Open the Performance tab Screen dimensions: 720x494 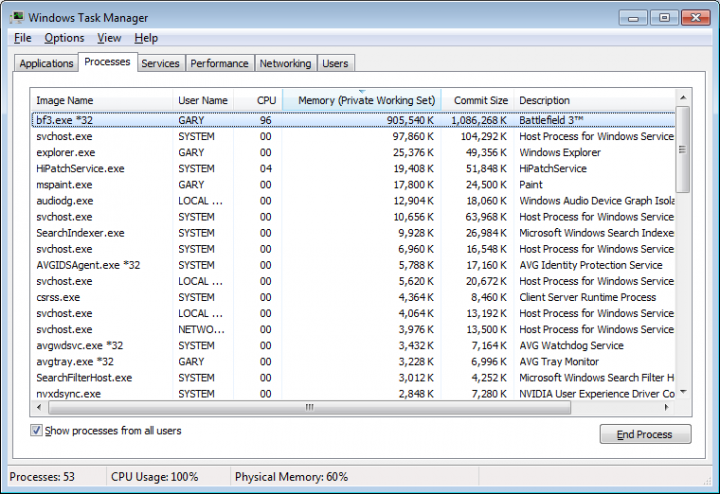(x=219, y=63)
